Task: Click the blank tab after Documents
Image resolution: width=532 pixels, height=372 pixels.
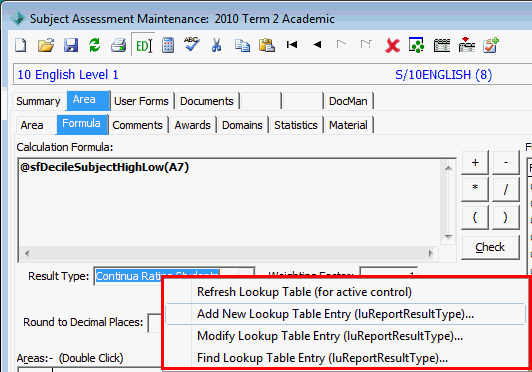Action: click(260, 101)
